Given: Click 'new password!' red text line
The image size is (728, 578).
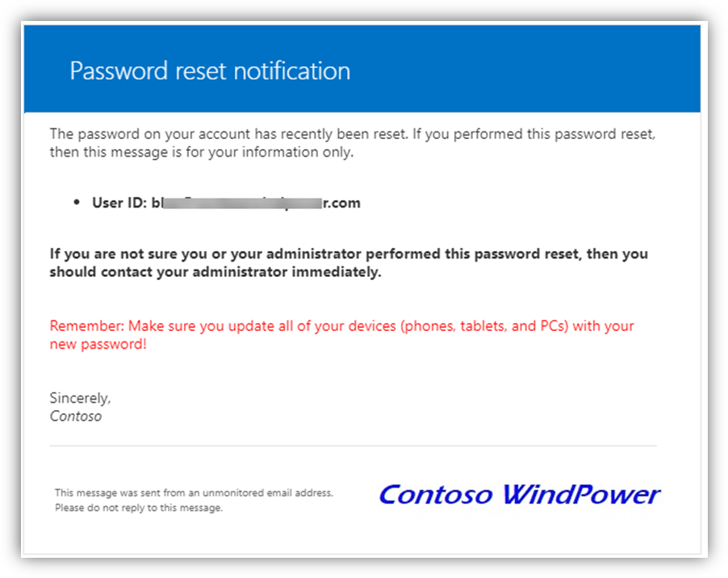Looking at the screenshot, I should click(98, 344).
